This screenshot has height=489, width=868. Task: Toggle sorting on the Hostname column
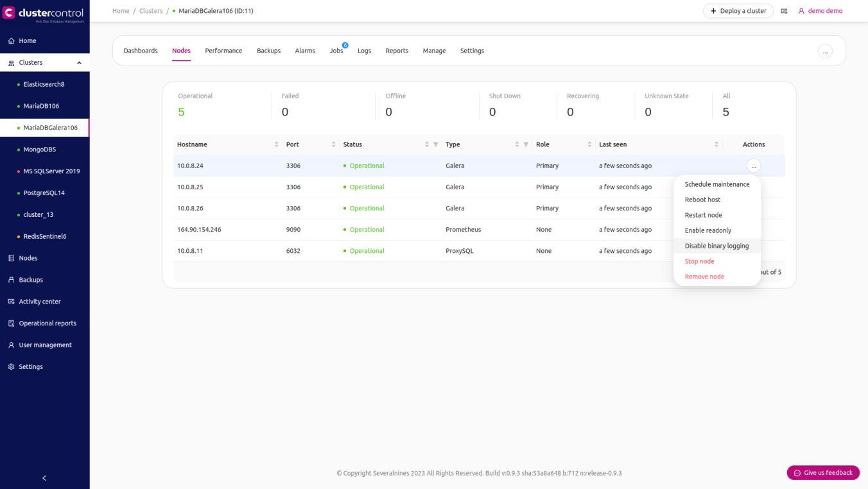[x=276, y=144]
